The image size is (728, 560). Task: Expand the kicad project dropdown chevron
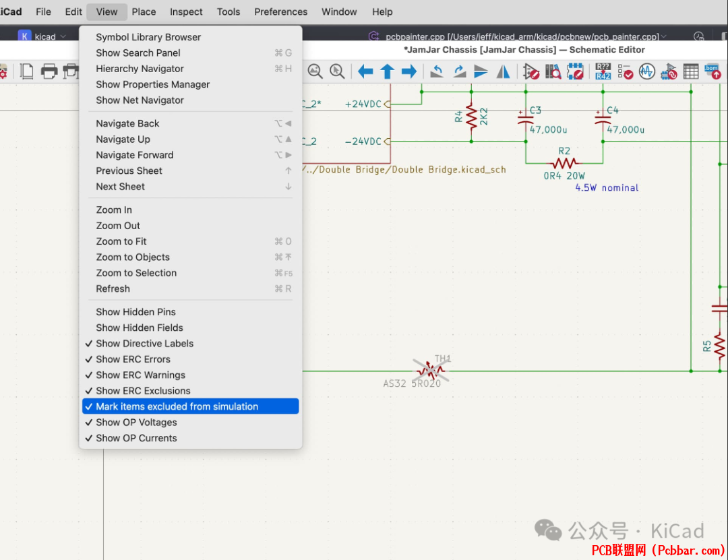(x=63, y=36)
